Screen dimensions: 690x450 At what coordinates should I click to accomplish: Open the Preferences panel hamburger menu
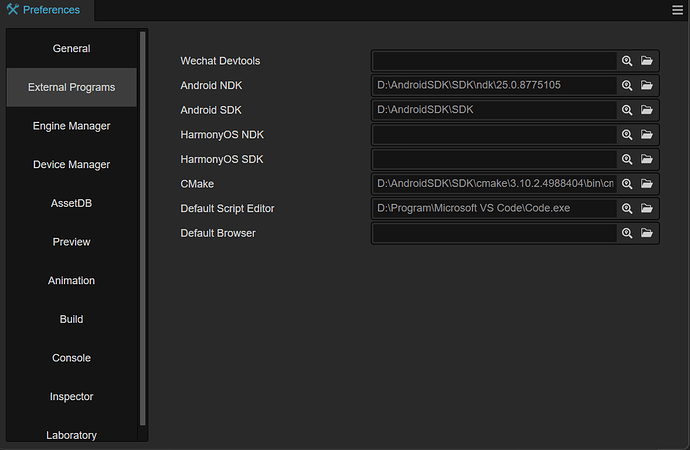(678, 10)
